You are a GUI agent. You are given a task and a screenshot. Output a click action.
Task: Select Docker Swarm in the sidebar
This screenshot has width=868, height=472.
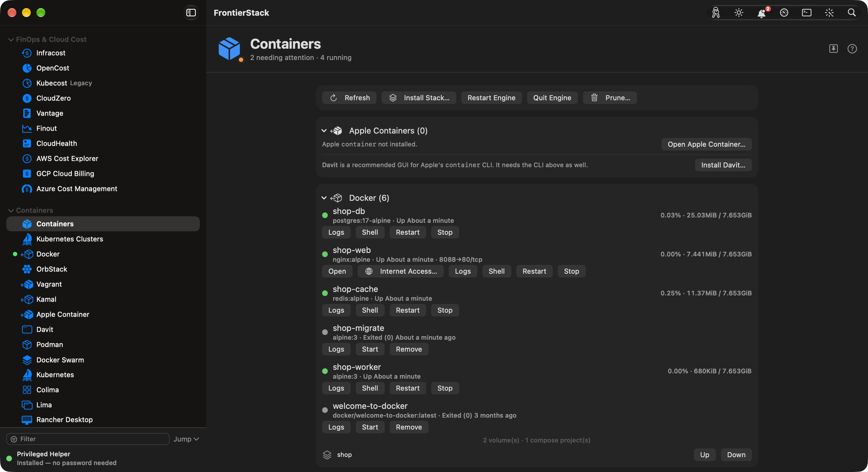click(x=103, y=359)
